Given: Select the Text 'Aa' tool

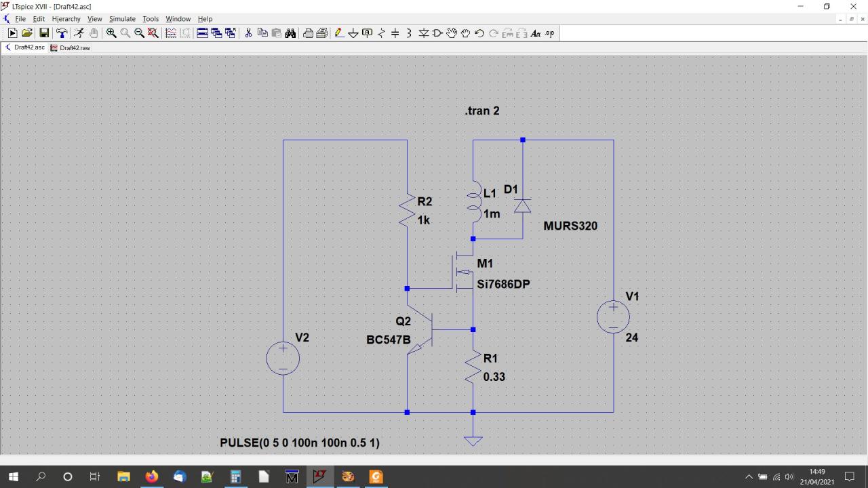Looking at the screenshot, I should (x=536, y=33).
